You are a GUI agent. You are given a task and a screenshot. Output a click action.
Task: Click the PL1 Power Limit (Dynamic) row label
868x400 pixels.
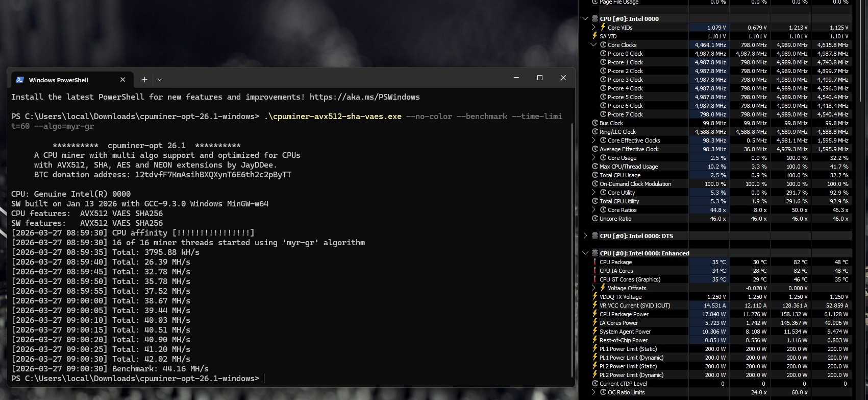click(x=632, y=358)
